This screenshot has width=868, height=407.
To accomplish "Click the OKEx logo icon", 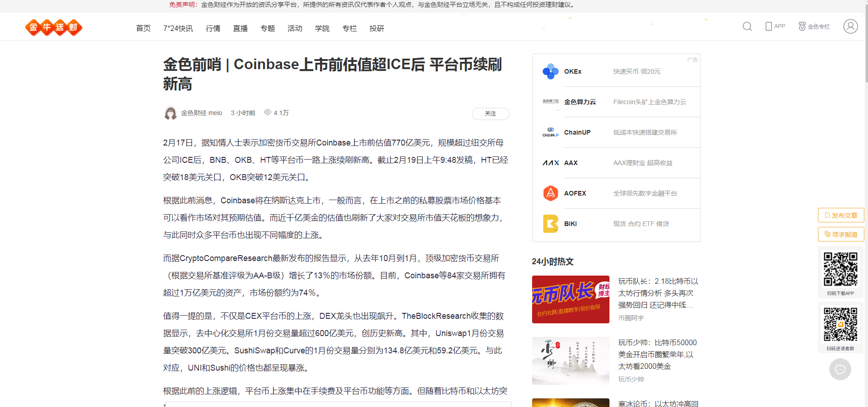I will (x=550, y=71).
